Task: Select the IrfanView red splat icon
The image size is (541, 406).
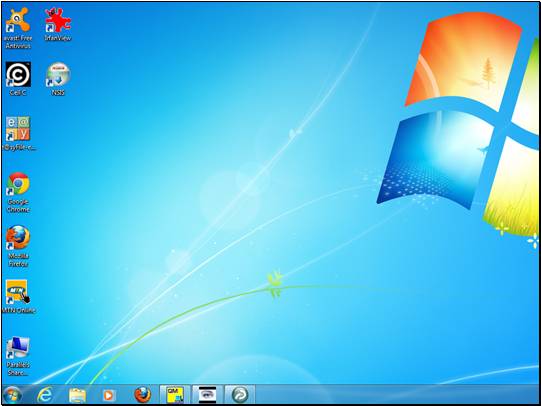Action: click(58, 20)
